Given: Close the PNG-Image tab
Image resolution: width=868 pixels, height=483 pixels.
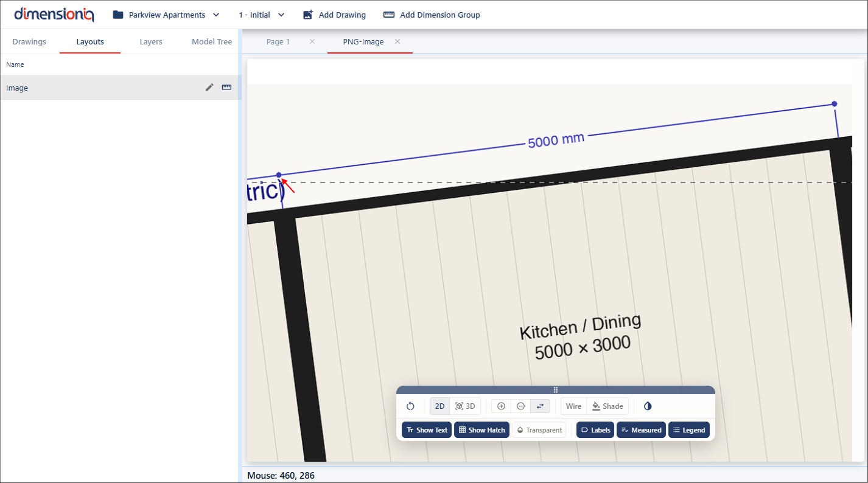Looking at the screenshot, I should click(397, 41).
